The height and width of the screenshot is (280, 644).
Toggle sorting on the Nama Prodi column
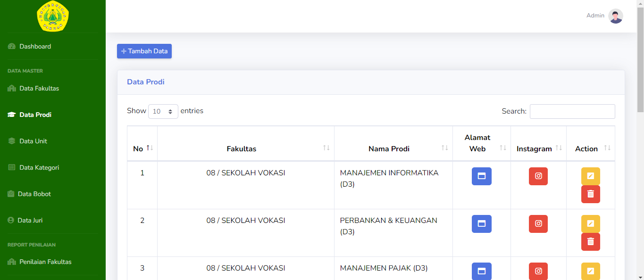click(x=445, y=147)
